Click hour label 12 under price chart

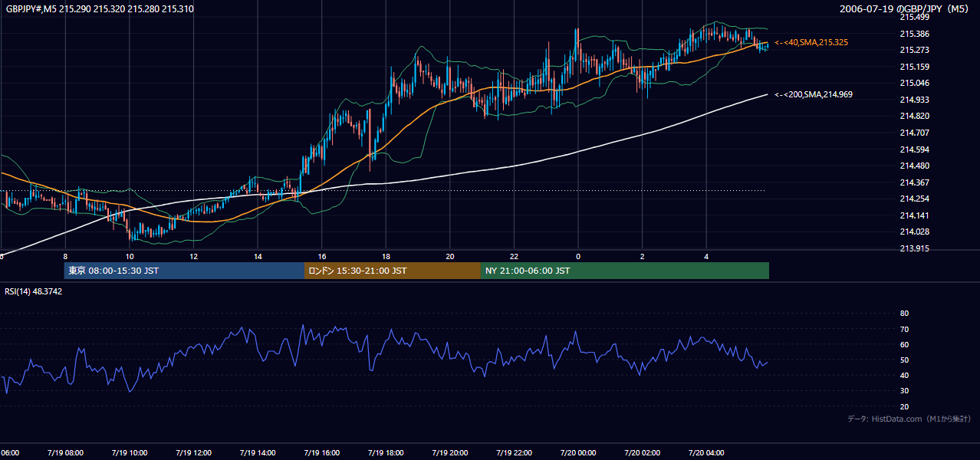[x=193, y=256]
